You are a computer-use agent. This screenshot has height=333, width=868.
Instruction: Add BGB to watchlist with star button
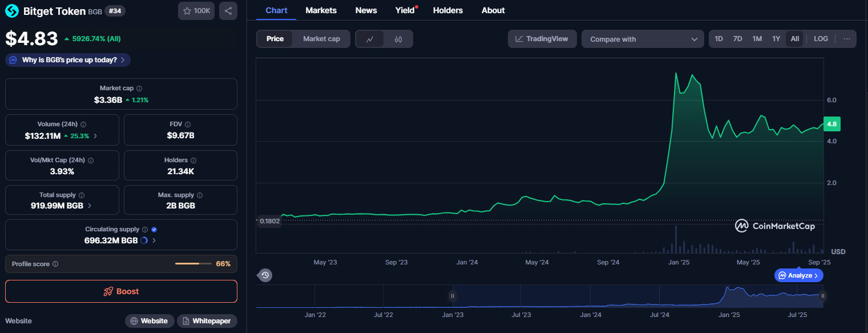[196, 11]
